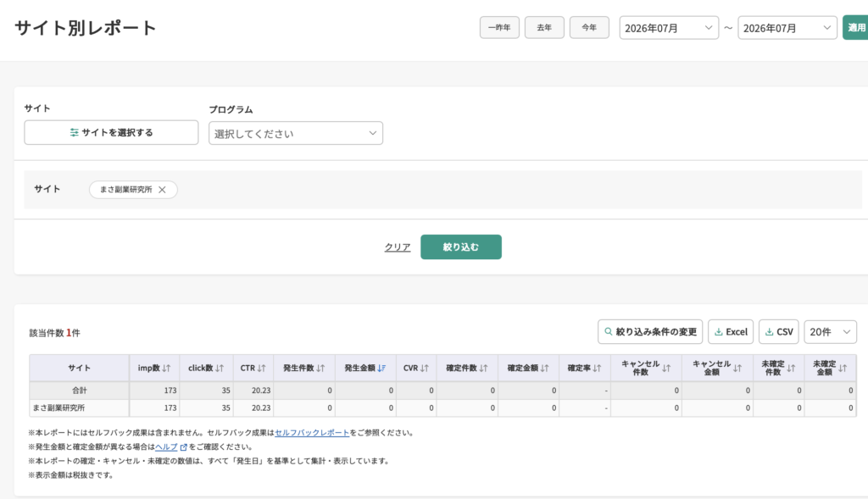Image resolution: width=868 pixels, height=499 pixels.
Task: Open the start month 2026年07月 dropdown
Action: coord(669,28)
